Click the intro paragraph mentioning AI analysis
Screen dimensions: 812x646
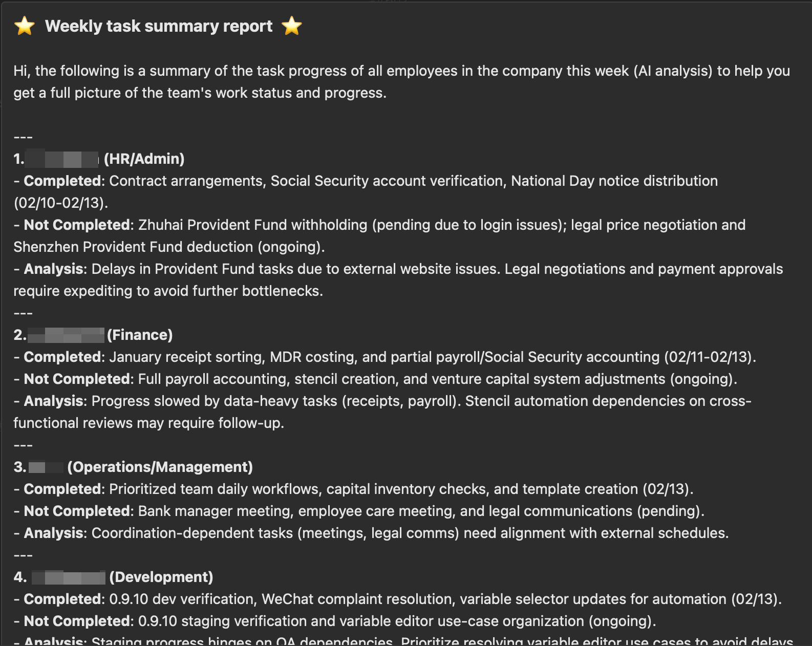[x=402, y=82]
